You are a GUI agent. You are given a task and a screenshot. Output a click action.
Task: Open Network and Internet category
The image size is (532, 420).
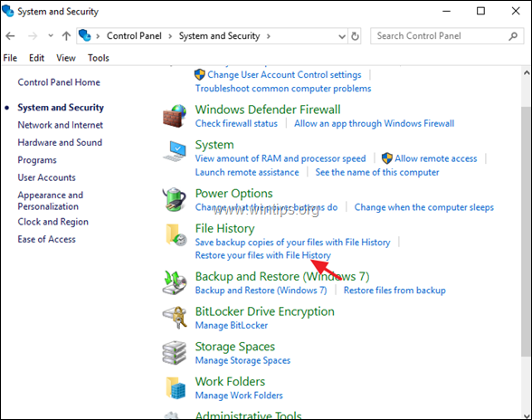(61, 125)
